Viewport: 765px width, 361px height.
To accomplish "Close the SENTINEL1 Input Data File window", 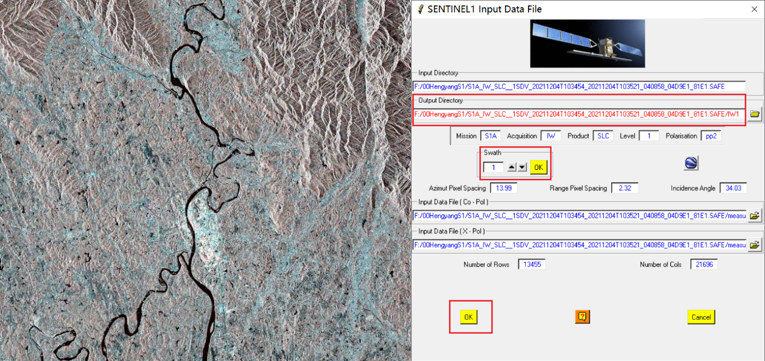I will pyautogui.click(x=753, y=9).
